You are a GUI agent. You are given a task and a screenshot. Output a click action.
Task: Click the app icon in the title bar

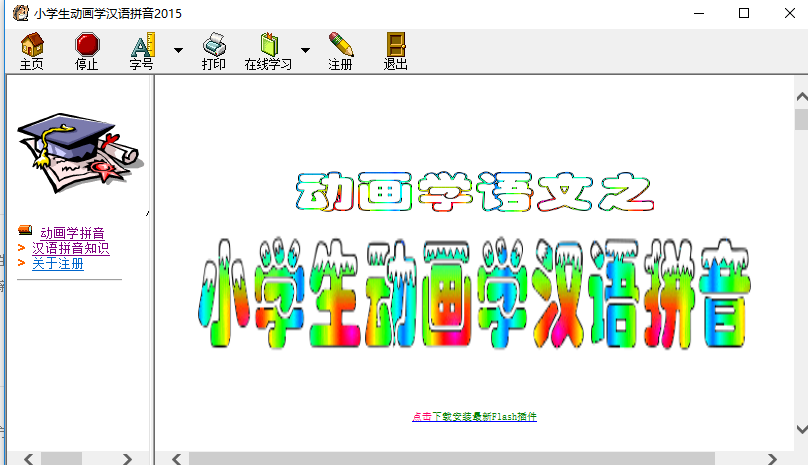[21, 13]
